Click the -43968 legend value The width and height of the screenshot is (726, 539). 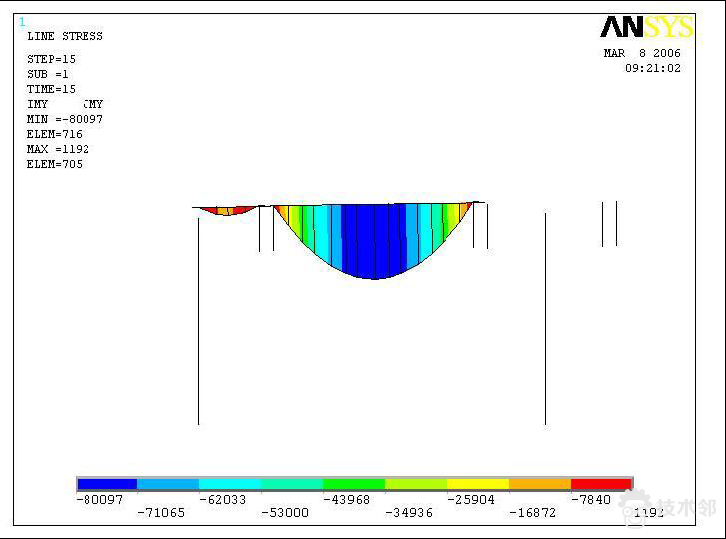345,499
